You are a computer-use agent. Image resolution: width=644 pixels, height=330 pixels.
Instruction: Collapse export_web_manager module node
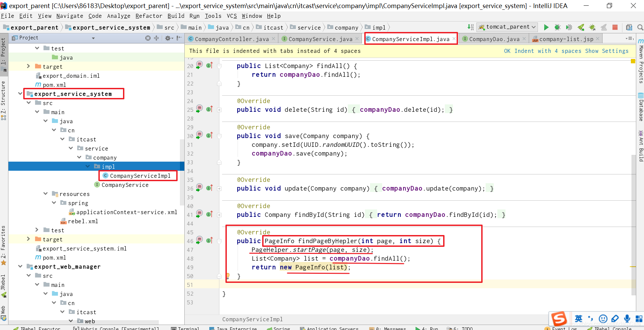tap(20, 266)
